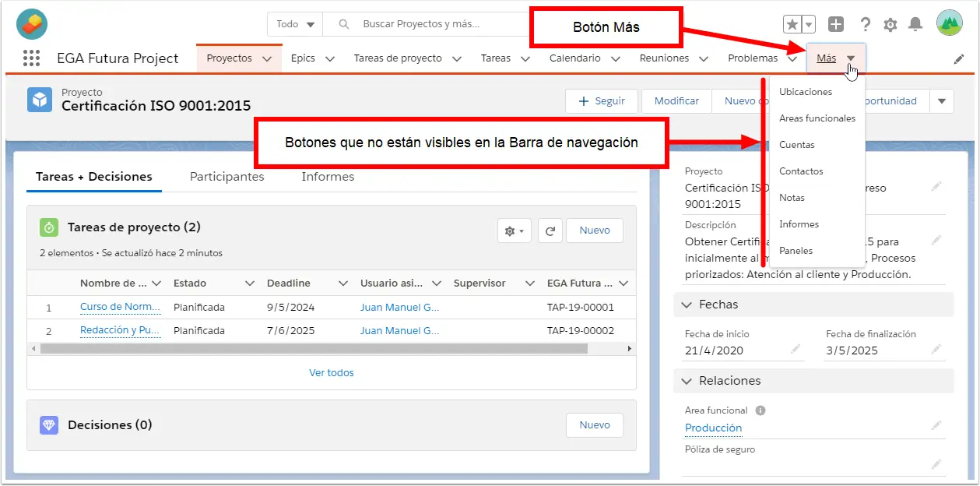Click the Tareas de proyecto stopwatch icon
Screen dimensions: 980x486
[x=49, y=227]
